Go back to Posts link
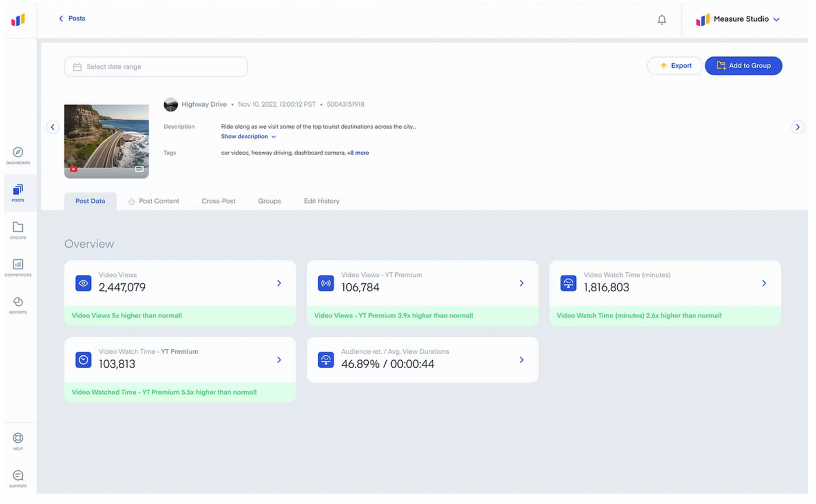Screen dimensions: 816x504 (72, 19)
